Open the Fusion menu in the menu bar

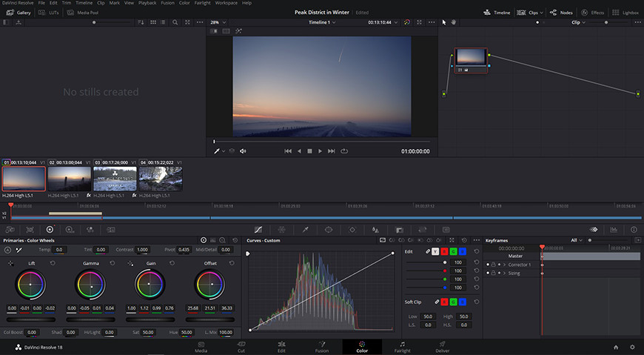click(x=167, y=3)
